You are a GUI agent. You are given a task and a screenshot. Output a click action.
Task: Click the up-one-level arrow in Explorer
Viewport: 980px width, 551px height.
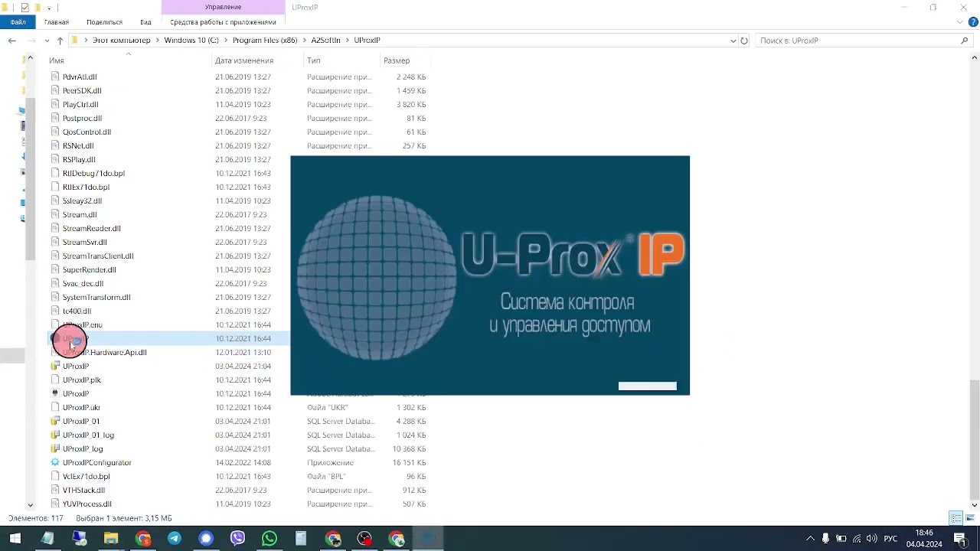[60, 41]
